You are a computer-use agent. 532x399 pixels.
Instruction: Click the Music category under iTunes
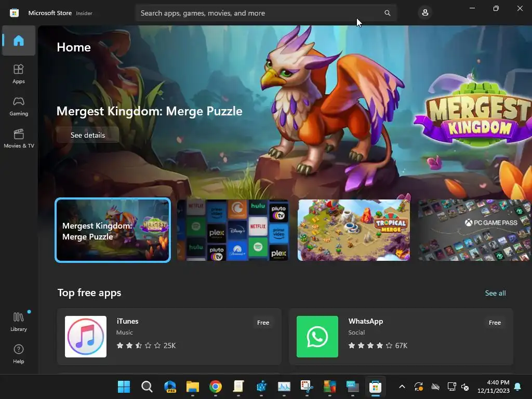tap(125, 332)
